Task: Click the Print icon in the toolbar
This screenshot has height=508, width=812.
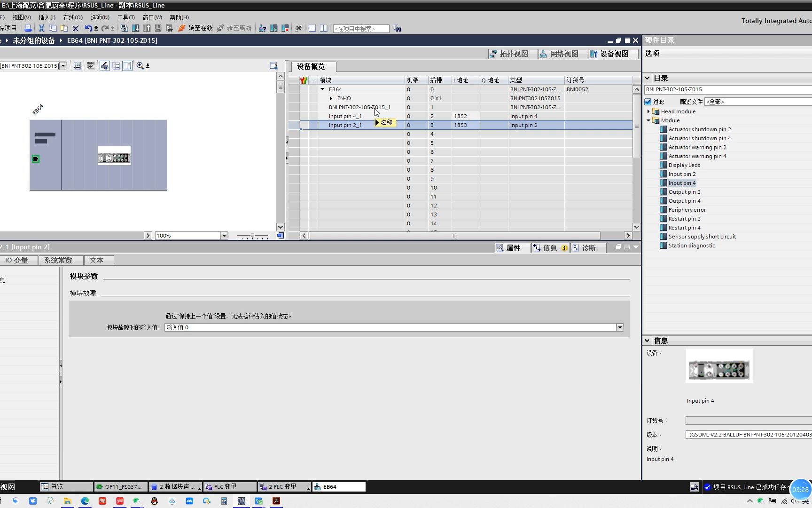Action: [28, 28]
